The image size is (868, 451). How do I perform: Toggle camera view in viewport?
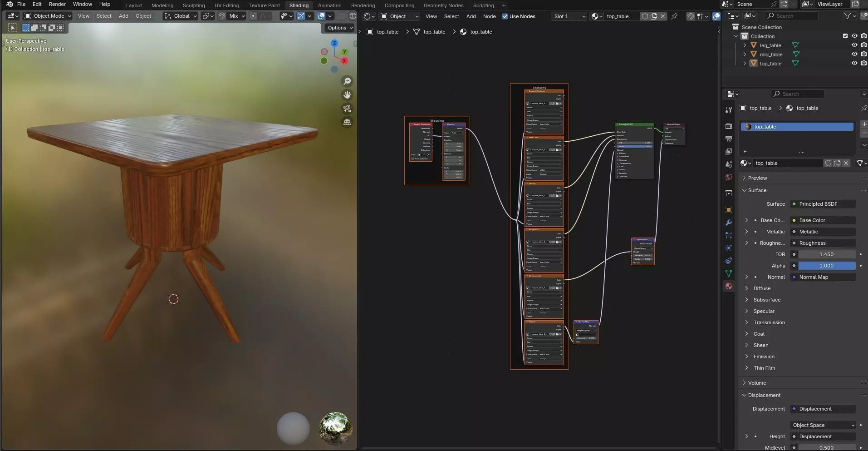click(347, 109)
